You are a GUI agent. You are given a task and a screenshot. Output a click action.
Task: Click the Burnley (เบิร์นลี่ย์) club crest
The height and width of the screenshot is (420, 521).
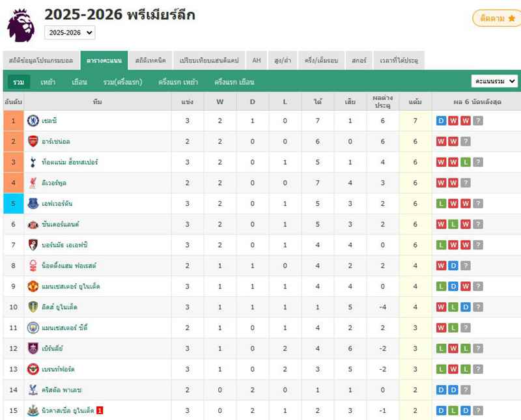33,348
